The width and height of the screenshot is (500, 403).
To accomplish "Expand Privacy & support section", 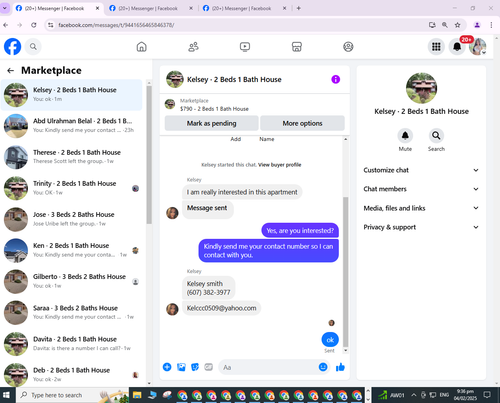I will [421, 227].
